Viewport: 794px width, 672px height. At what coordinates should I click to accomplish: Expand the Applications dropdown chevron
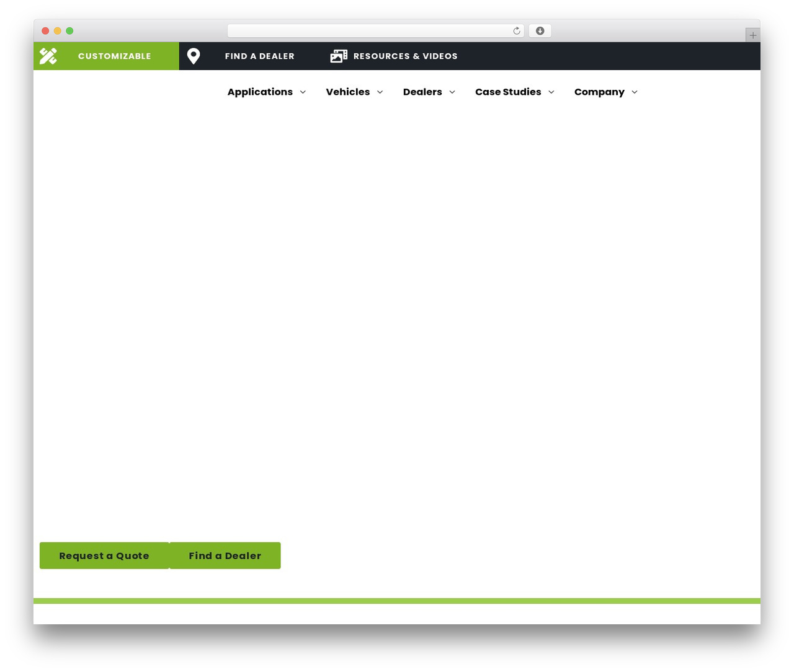(x=303, y=92)
